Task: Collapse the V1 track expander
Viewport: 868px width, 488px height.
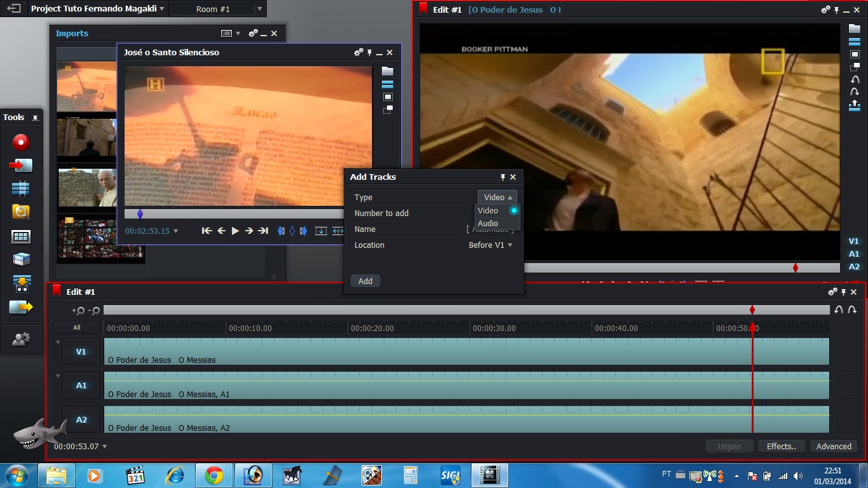Action: 58,342
